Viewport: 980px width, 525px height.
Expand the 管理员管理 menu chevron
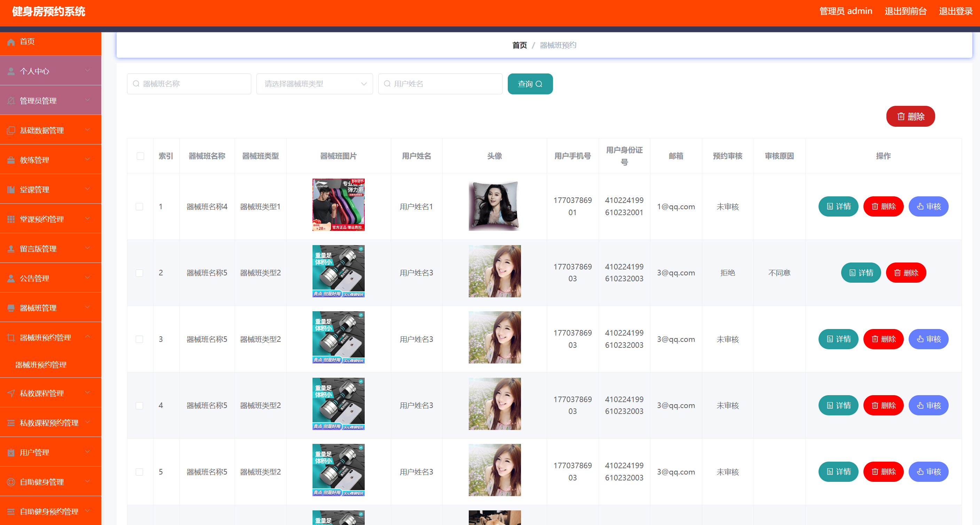[x=87, y=100]
